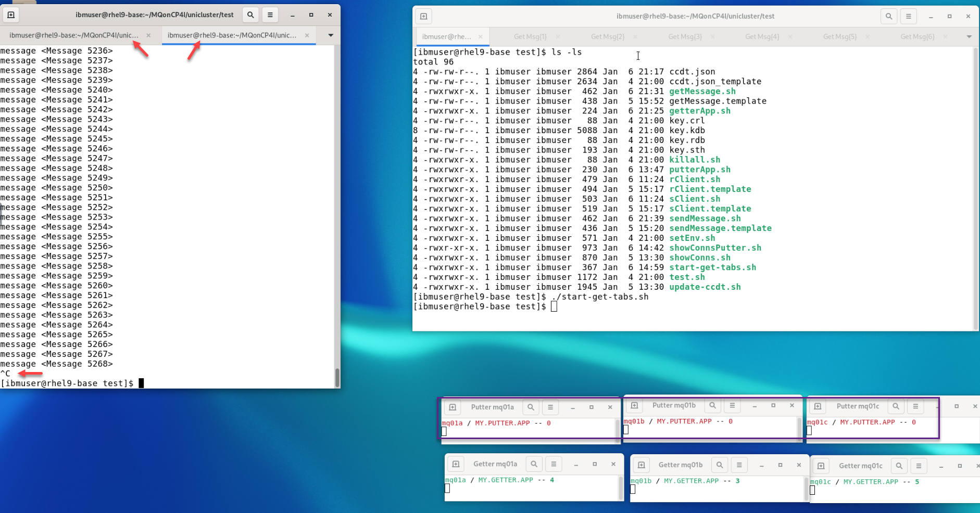Click new tab icon in Getter mq01a window

tap(456, 464)
